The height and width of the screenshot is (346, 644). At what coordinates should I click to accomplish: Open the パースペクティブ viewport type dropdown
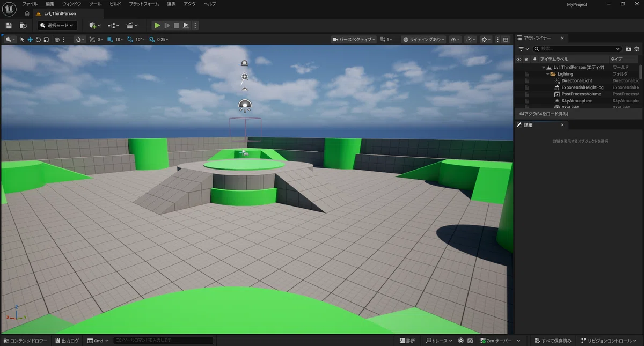354,39
